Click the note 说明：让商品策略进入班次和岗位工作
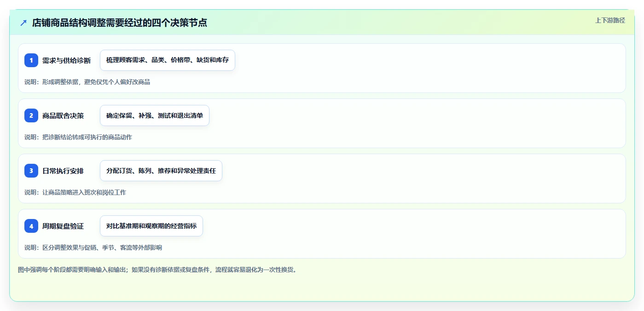 click(75, 192)
